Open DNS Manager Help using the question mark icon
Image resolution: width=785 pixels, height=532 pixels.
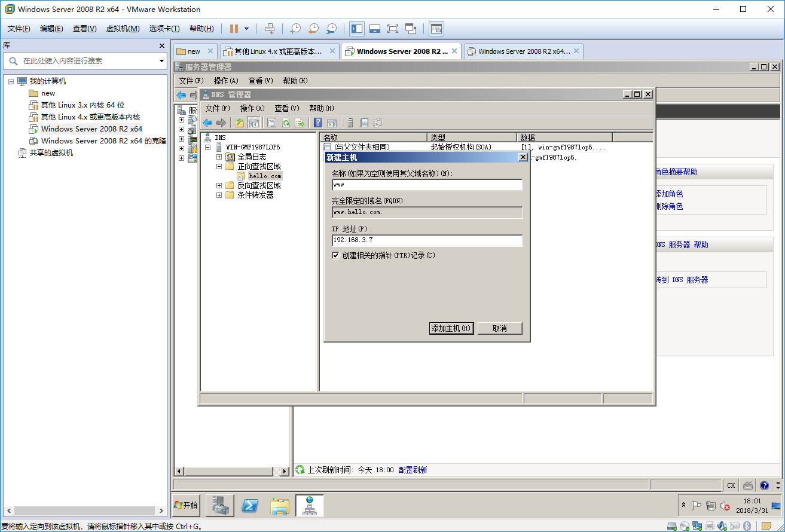coord(317,123)
